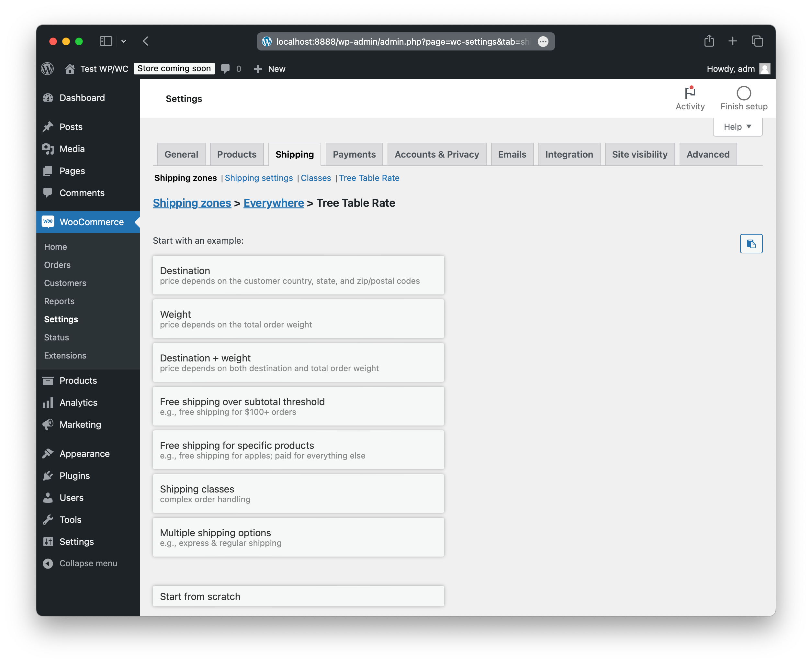Click the home icon beside Test WP/WC

coord(70,69)
